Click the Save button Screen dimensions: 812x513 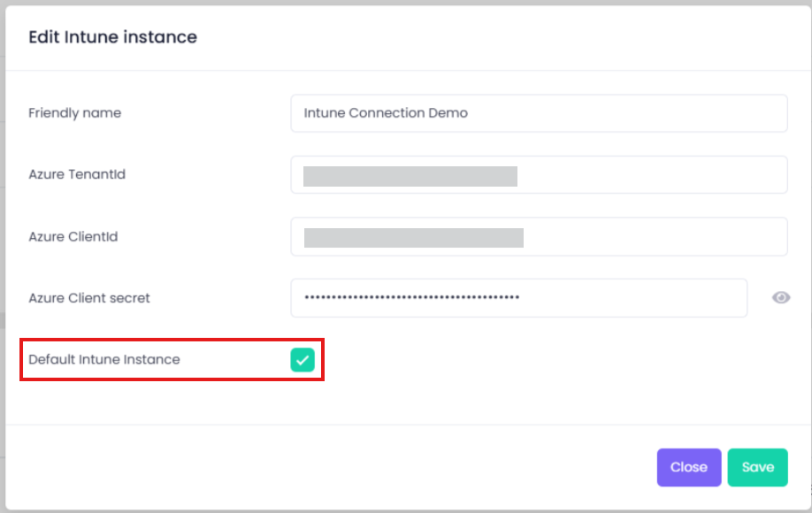click(757, 467)
